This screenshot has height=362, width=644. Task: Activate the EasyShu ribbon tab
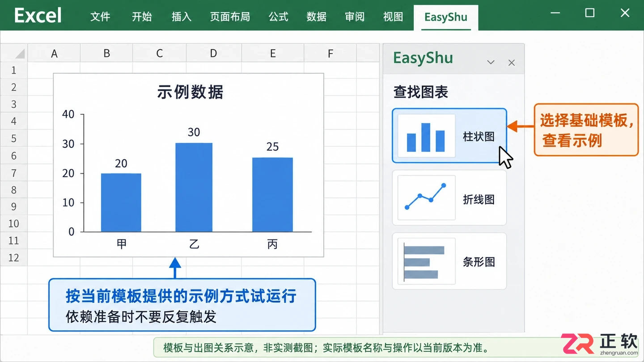pyautogui.click(x=446, y=17)
